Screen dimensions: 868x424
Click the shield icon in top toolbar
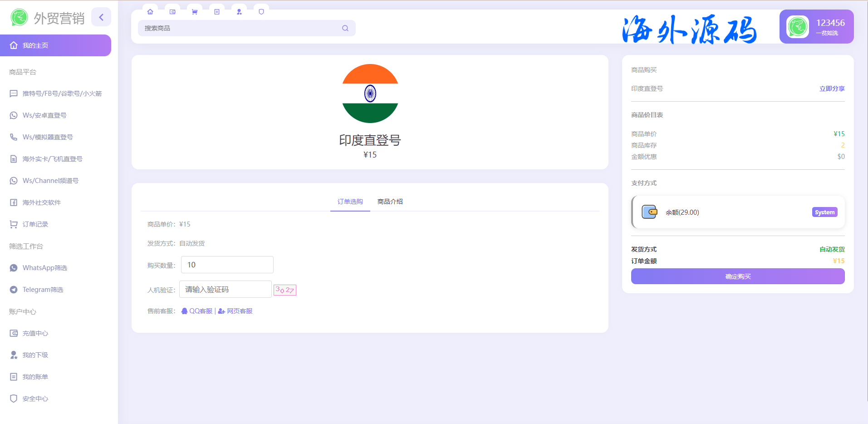[261, 12]
